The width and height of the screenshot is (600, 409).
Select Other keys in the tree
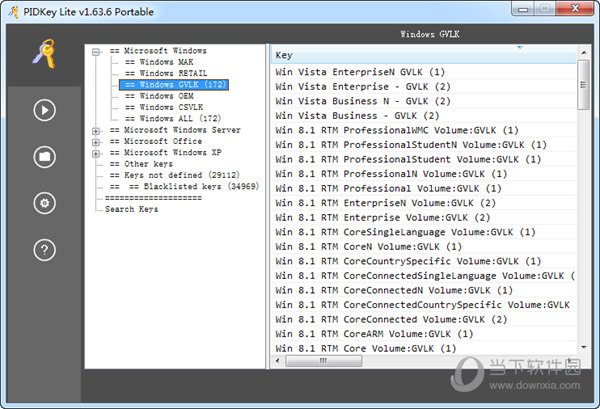tap(141, 164)
